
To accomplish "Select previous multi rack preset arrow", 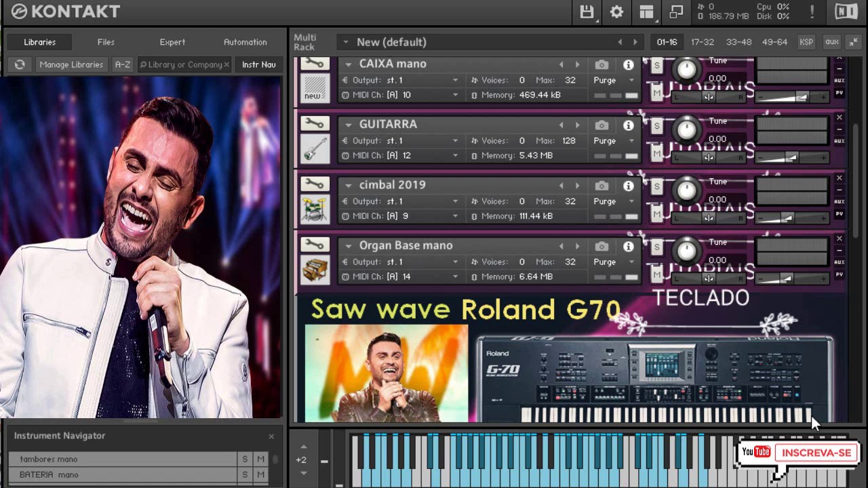I will [620, 42].
